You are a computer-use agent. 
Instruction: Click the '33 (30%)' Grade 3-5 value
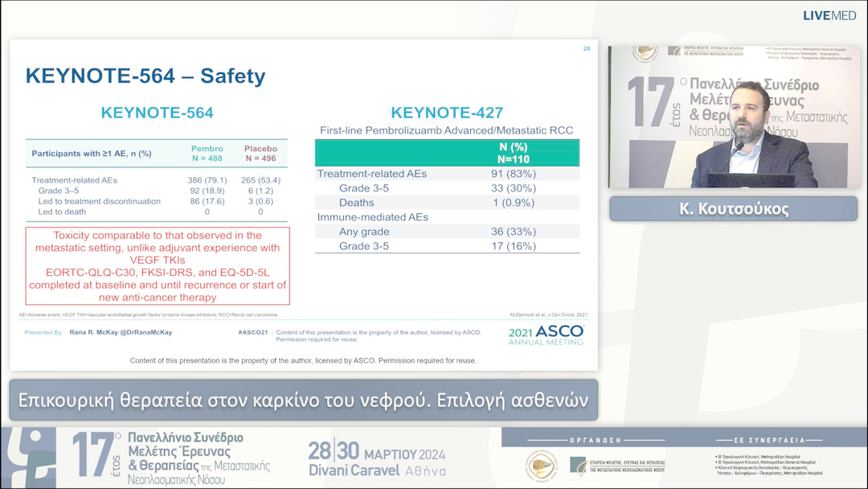[513, 188]
